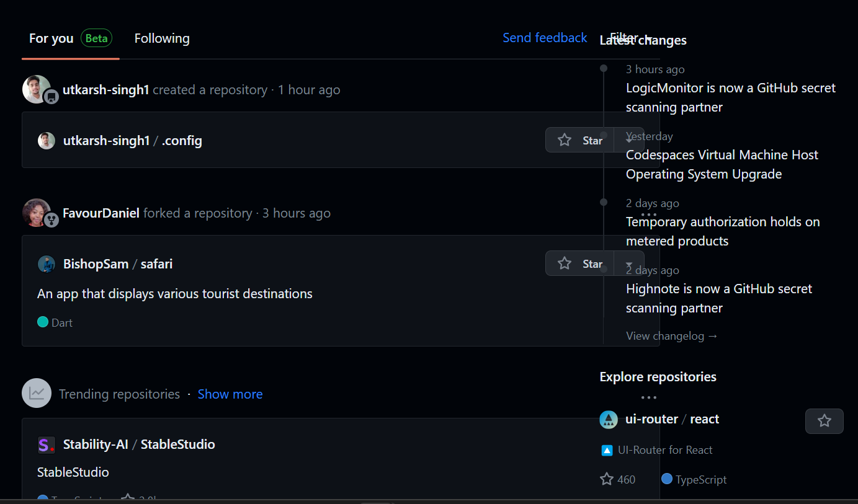Select the For you tab

coord(50,38)
